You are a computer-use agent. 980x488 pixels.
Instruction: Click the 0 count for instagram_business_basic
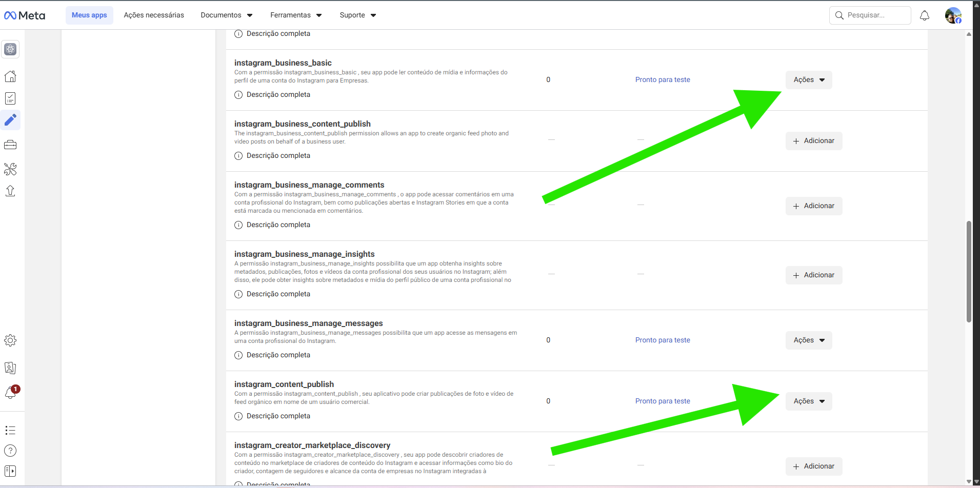[x=548, y=80]
